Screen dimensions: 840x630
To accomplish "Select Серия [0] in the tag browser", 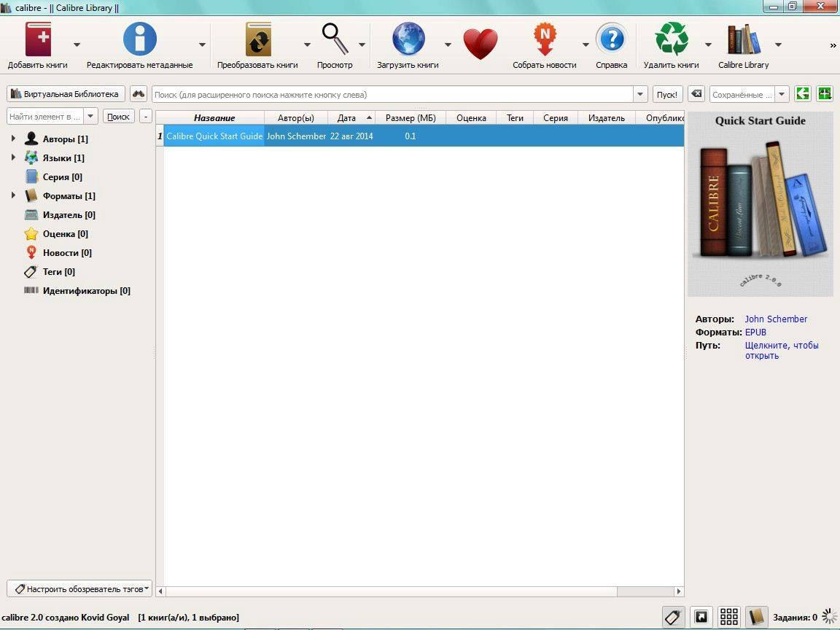I will coord(63,176).
